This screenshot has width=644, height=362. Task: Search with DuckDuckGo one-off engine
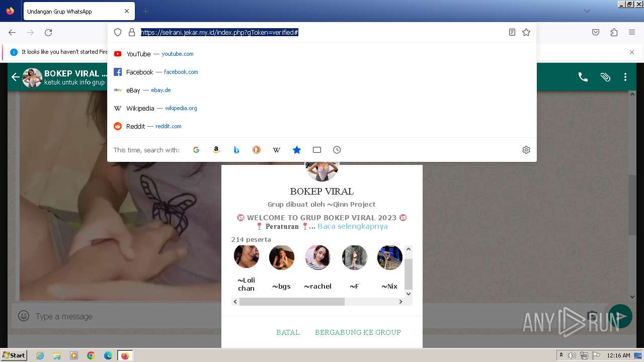point(257,150)
